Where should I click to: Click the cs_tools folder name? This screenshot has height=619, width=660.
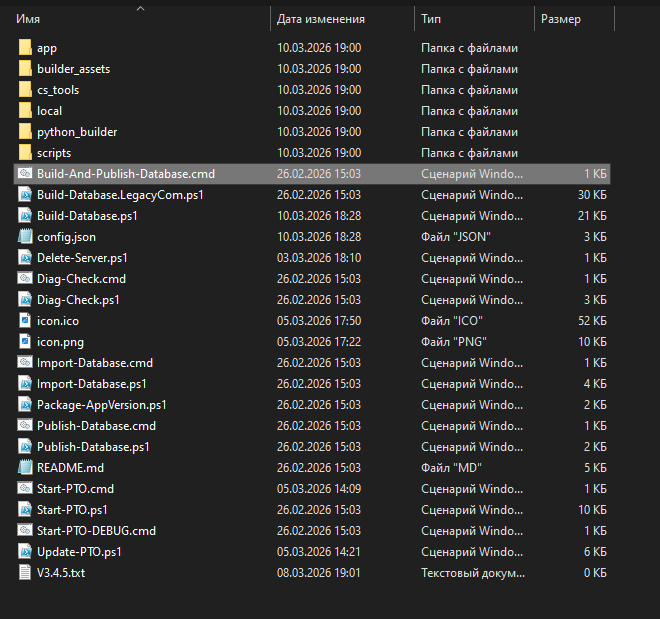click(x=58, y=90)
